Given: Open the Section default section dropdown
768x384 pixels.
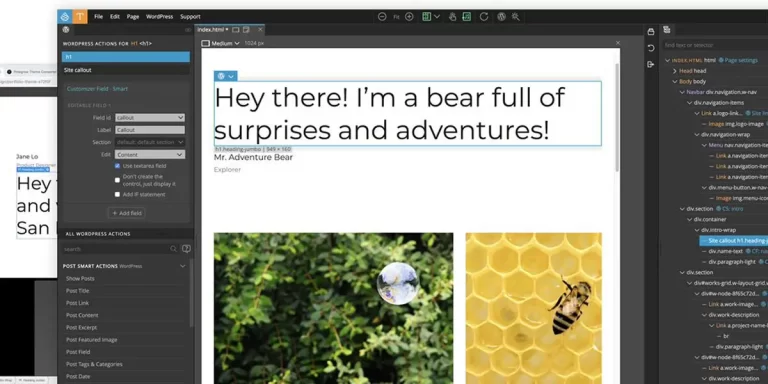Looking at the screenshot, I should pyautogui.click(x=150, y=142).
